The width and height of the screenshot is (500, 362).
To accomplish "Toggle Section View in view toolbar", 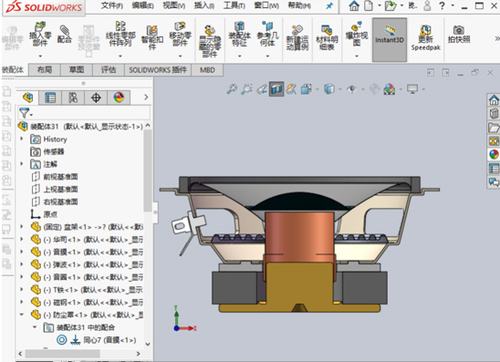I will pyautogui.click(x=277, y=89).
